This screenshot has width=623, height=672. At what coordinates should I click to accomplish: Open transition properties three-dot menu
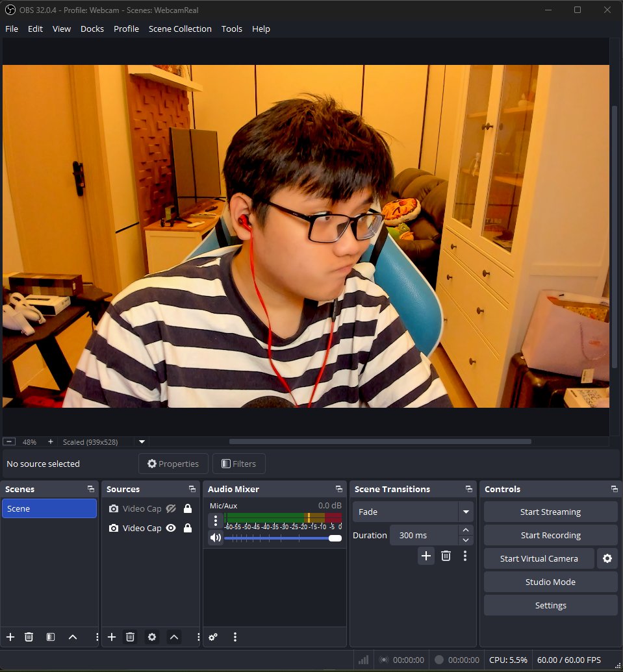465,556
